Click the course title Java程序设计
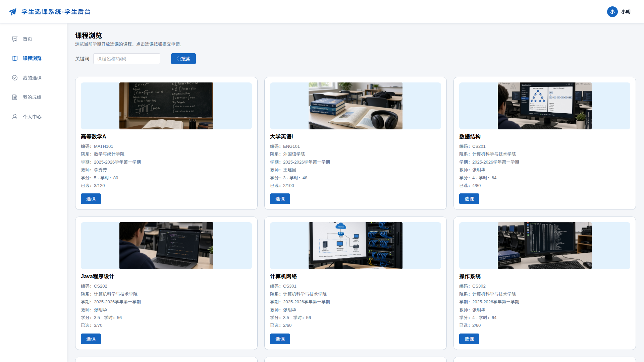The width and height of the screenshot is (644, 362). pyautogui.click(x=98, y=276)
